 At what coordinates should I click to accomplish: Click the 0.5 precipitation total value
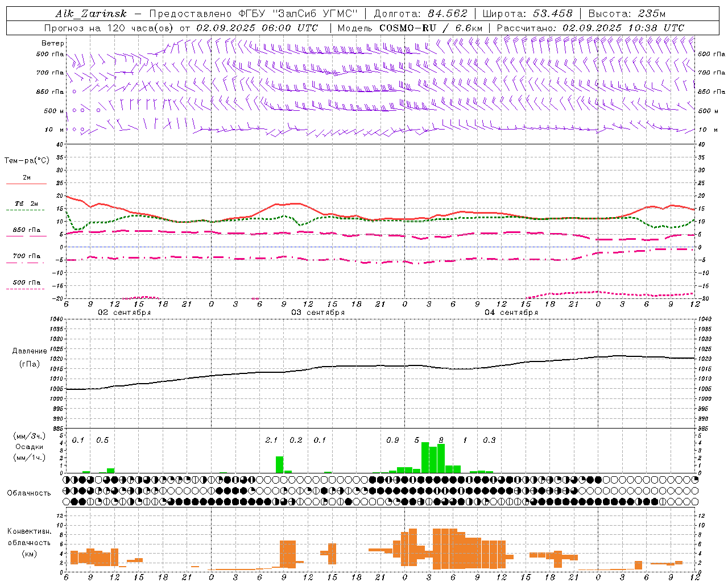pyautogui.click(x=102, y=440)
